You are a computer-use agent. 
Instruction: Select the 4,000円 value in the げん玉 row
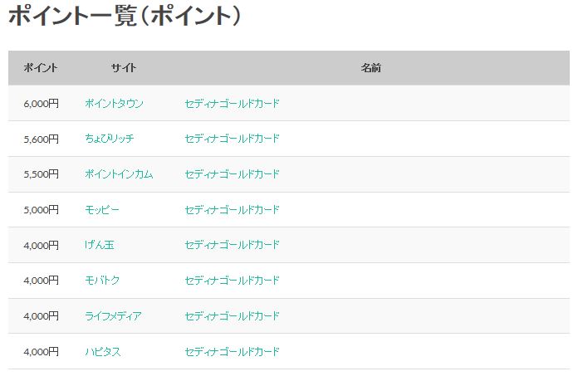pos(42,246)
